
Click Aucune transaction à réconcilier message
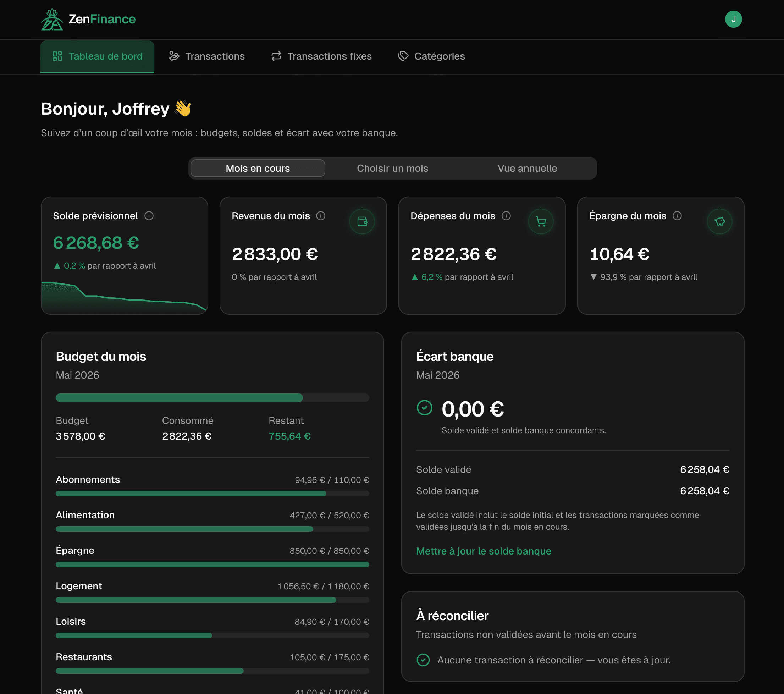pos(553,660)
